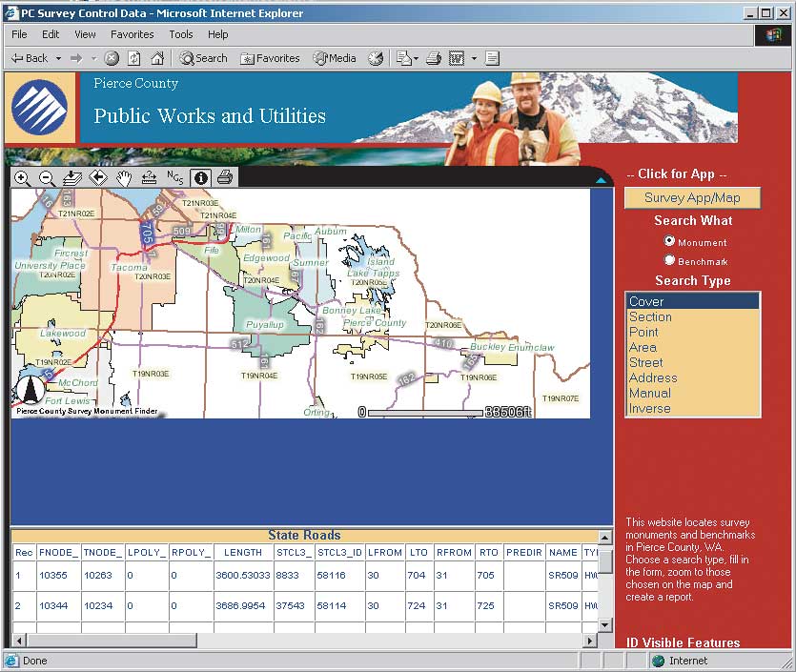Image resolution: width=796 pixels, height=672 pixels.
Task: Click the Survey App/Map button
Action: tap(692, 198)
